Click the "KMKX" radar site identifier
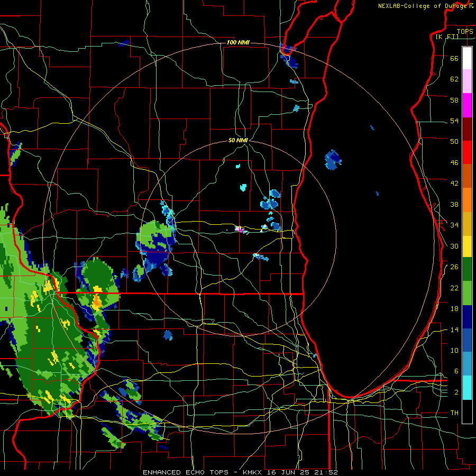The height and width of the screenshot is (476, 476). (252, 472)
